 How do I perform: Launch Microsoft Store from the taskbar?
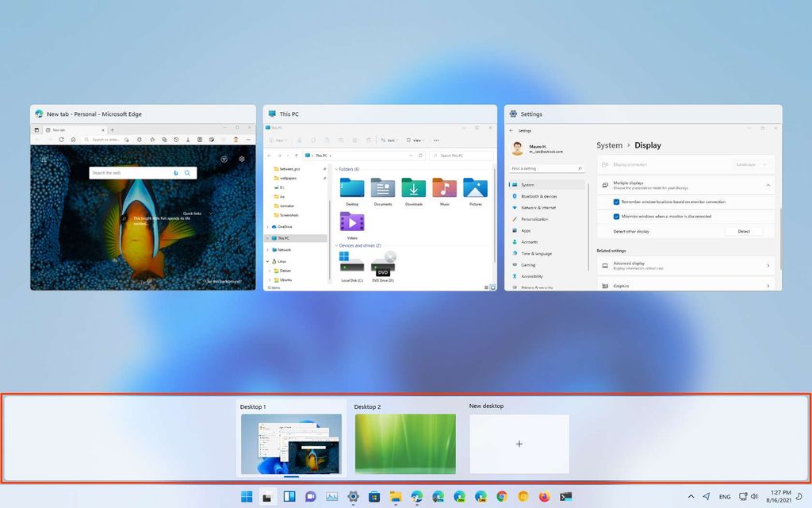(x=373, y=497)
